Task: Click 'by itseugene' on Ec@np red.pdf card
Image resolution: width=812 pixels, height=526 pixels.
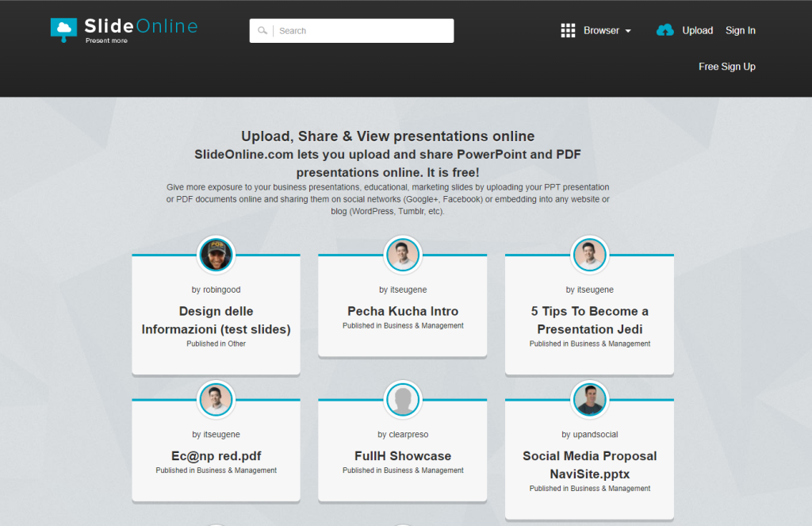Action: (216, 434)
